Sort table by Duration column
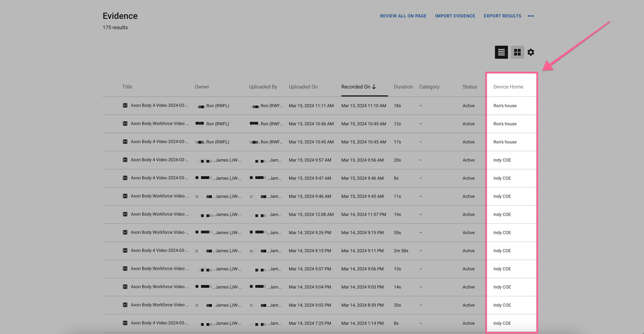The image size is (644, 334). coord(403,87)
